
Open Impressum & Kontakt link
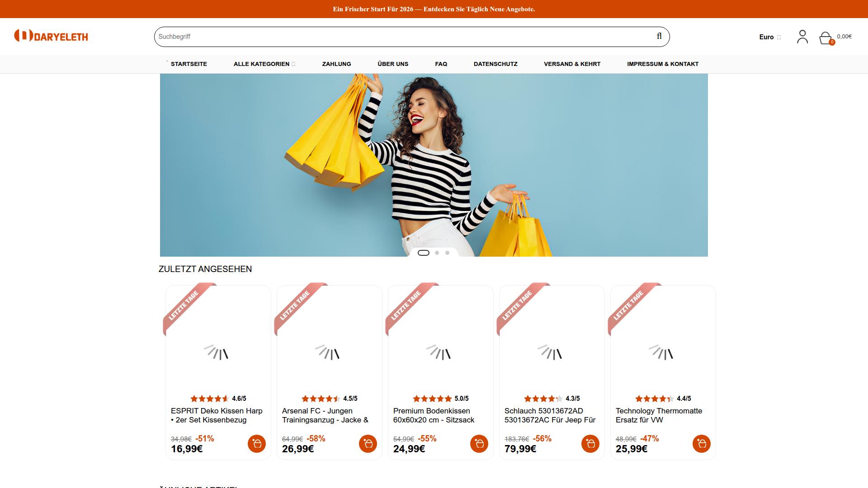click(x=662, y=64)
